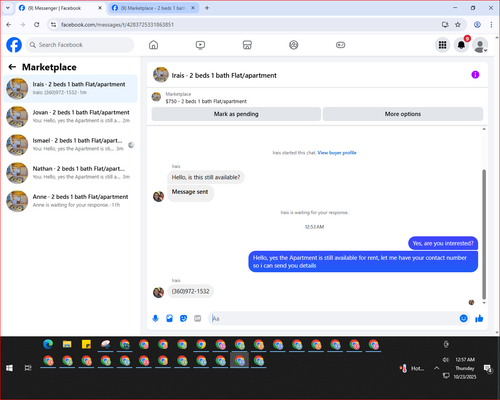Open the Groups icon in top navigation
The width and height of the screenshot is (500, 400).
(294, 45)
